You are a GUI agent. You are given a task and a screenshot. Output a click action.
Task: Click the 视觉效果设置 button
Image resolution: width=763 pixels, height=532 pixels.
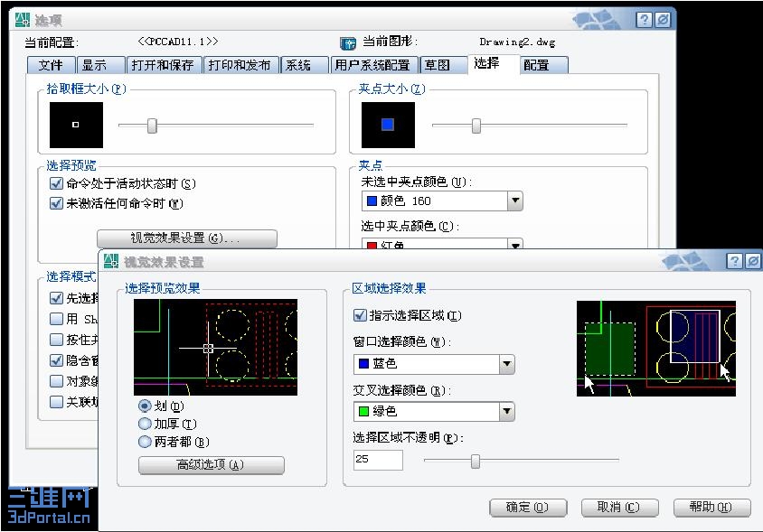187,238
